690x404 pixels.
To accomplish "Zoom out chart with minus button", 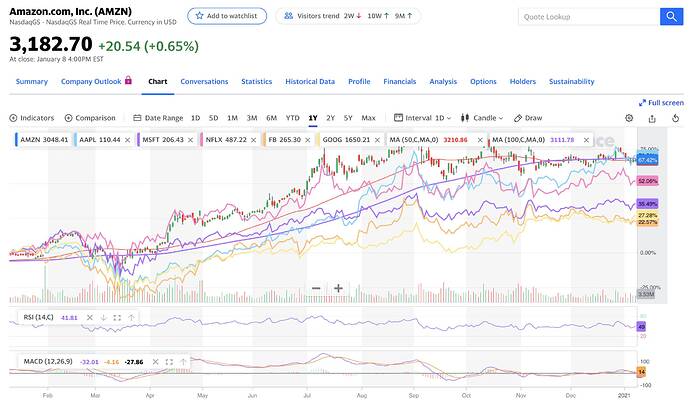I will [316, 288].
